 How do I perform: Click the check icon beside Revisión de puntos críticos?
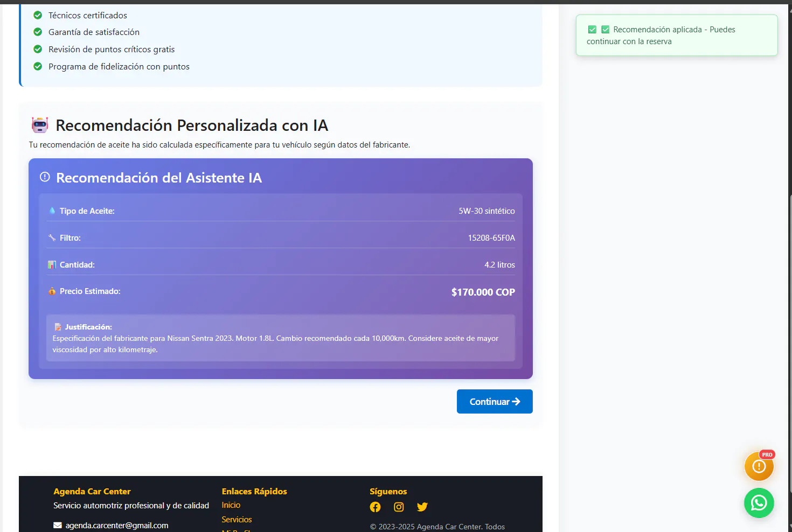click(x=38, y=49)
